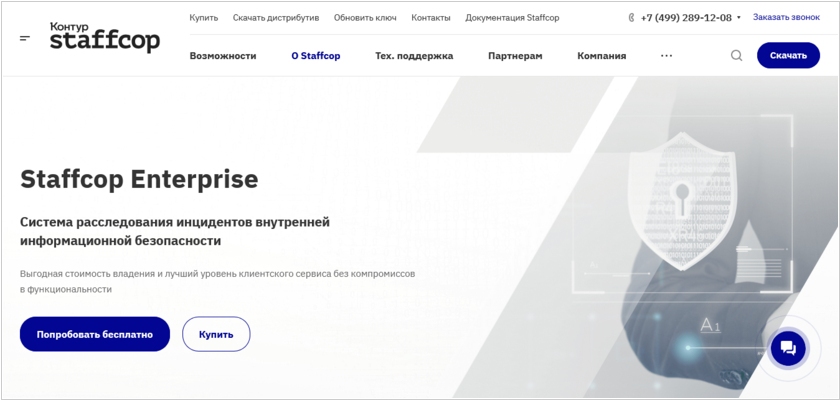Click Заказать звонок link
840x400 pixels.
point(786,17)
